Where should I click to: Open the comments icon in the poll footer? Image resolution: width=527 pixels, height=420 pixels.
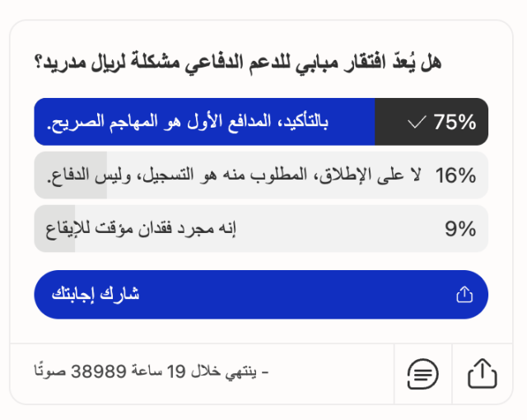423,375
